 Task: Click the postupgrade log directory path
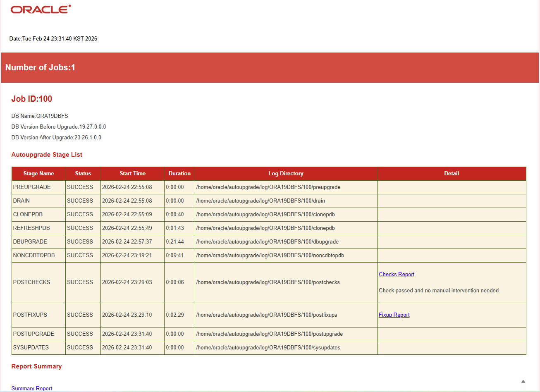270,334
